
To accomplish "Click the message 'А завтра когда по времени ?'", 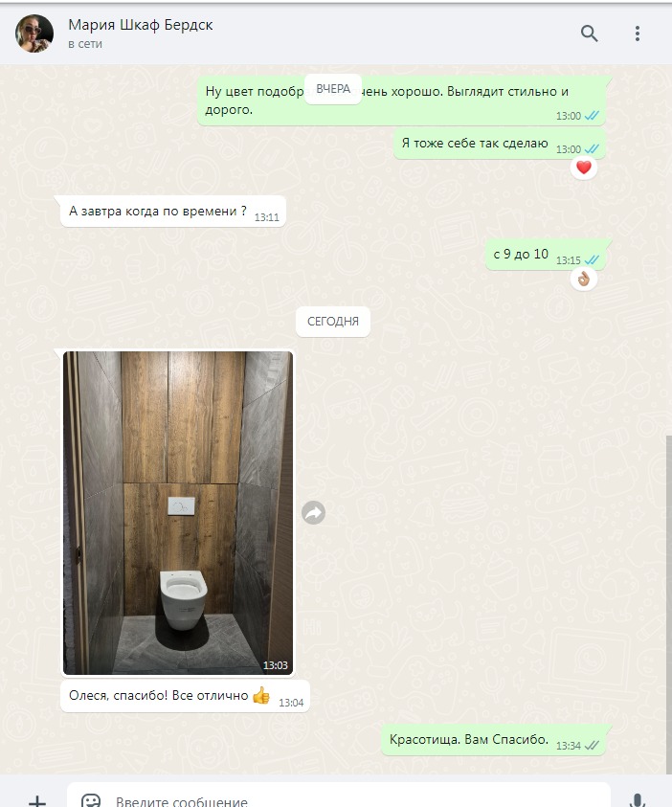I will (x=173, y=212).
